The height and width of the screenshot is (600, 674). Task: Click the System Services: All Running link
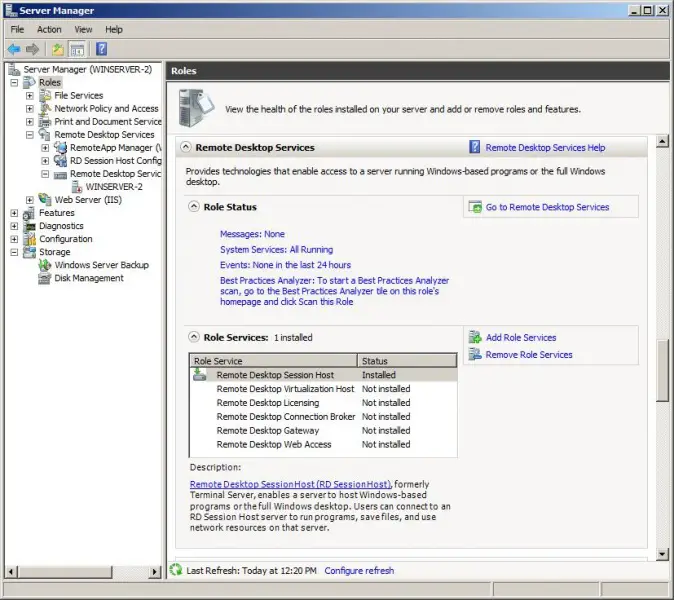[276, 249]
